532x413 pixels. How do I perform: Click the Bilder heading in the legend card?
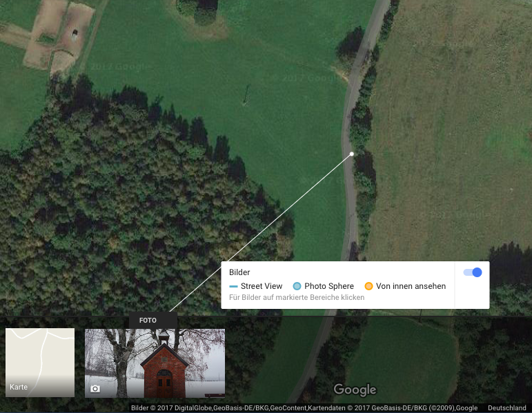point(239,272)
